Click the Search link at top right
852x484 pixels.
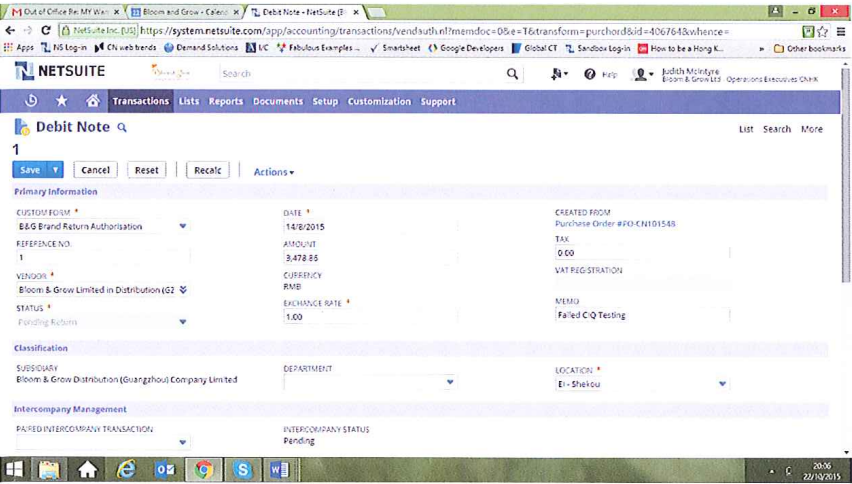(x=776, y=129)
